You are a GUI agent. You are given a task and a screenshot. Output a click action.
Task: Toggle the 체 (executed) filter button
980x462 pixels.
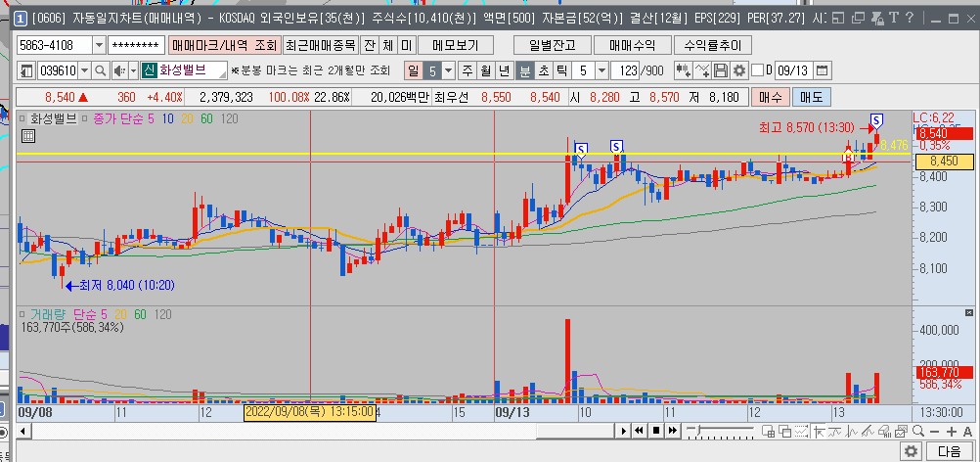388,45
